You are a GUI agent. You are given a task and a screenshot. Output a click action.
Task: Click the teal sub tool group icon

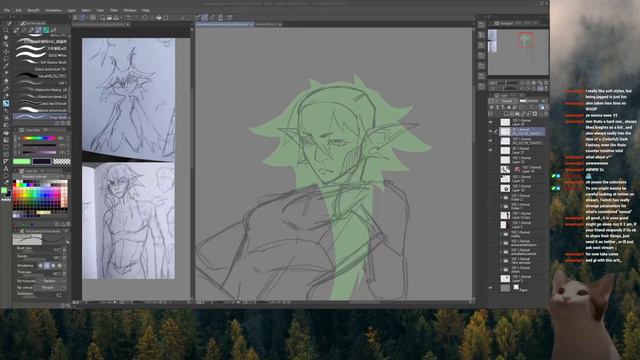(x=46, y=30)
